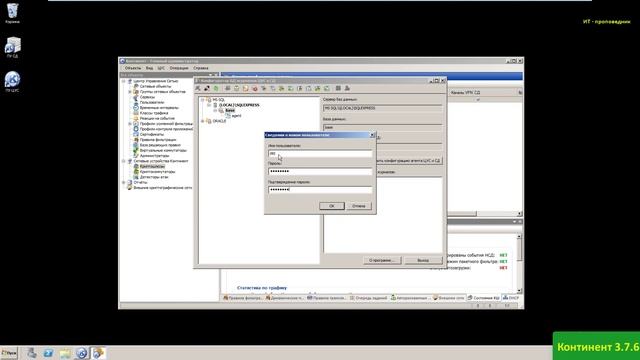Select Правила фильтрации in the tree
Viewport: 640px width, 360px height.
point(158,140)
